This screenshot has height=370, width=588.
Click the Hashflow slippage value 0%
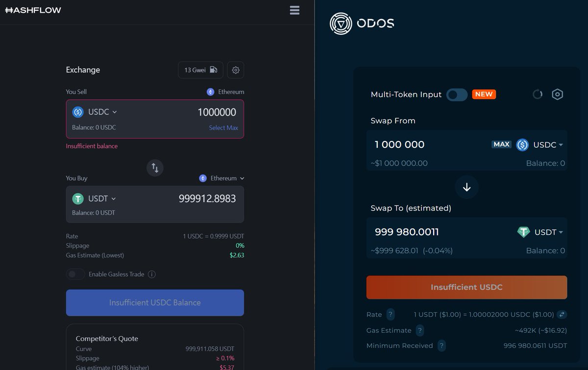tap(240, 246)
